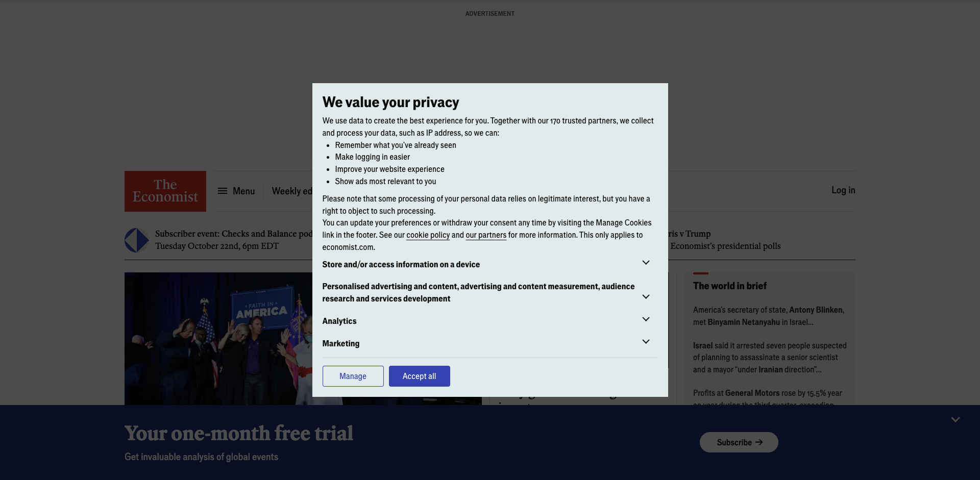Open the Economist's presidential polls link
This screenshot has width=980, height=480.
coord(725,246)
